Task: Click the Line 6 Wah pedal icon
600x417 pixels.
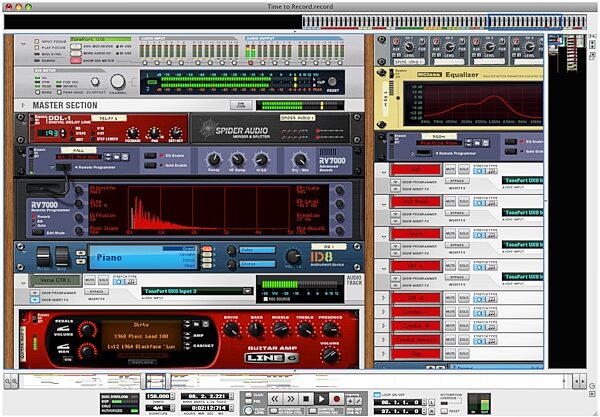Action: coord(63,348)
